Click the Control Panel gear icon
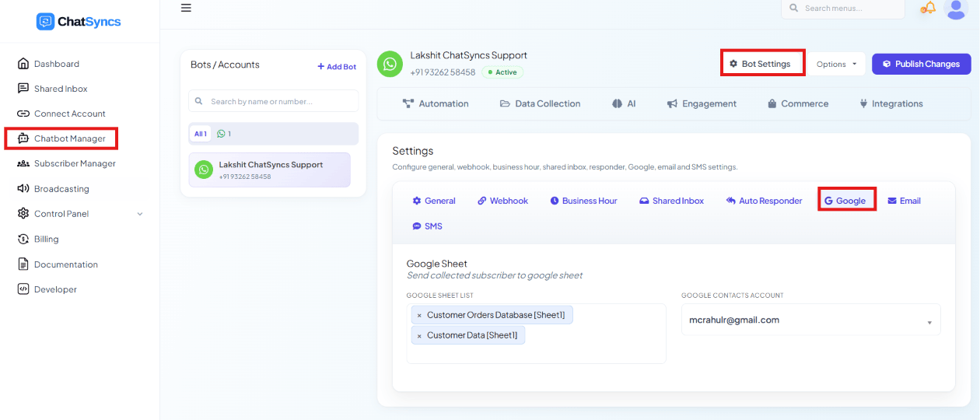Viewport: 980px width, 420px height. (23, 214)
